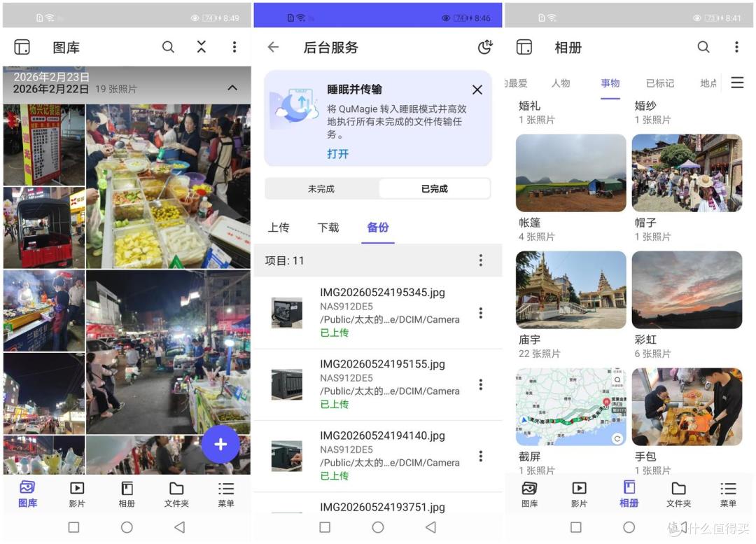Open the 截屏 album map thumbnail
This screenshot has height=544, width=756.
[x=571, y=407]
